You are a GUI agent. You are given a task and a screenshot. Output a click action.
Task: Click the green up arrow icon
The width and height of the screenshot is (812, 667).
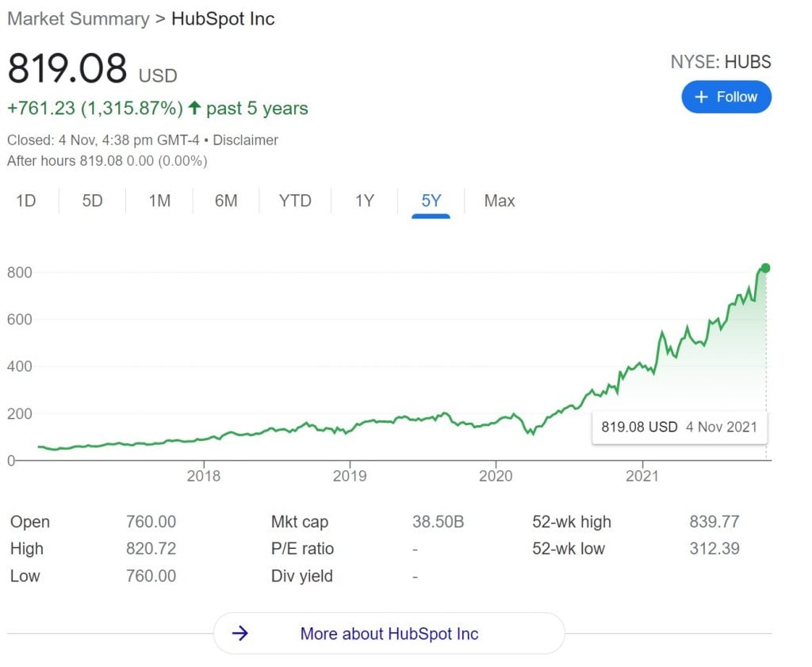click(x=195, y=108)
